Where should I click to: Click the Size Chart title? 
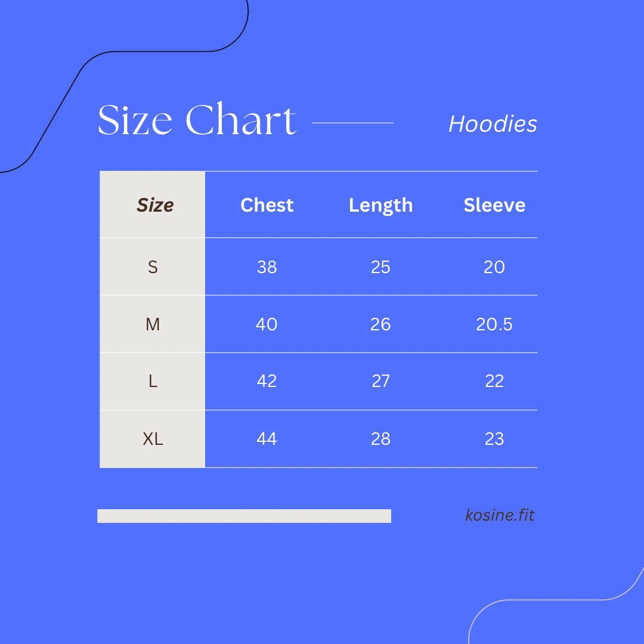click(x=197, y=120)
